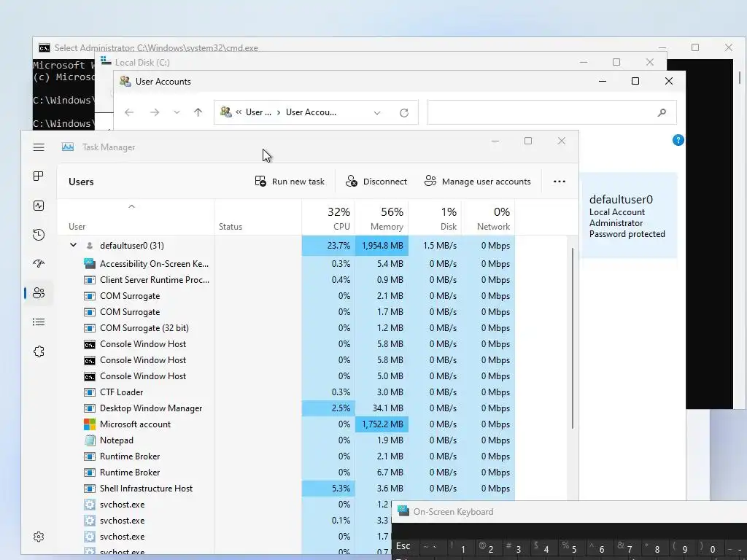Open Services page in Task Manager sidebar

[39, 351]
